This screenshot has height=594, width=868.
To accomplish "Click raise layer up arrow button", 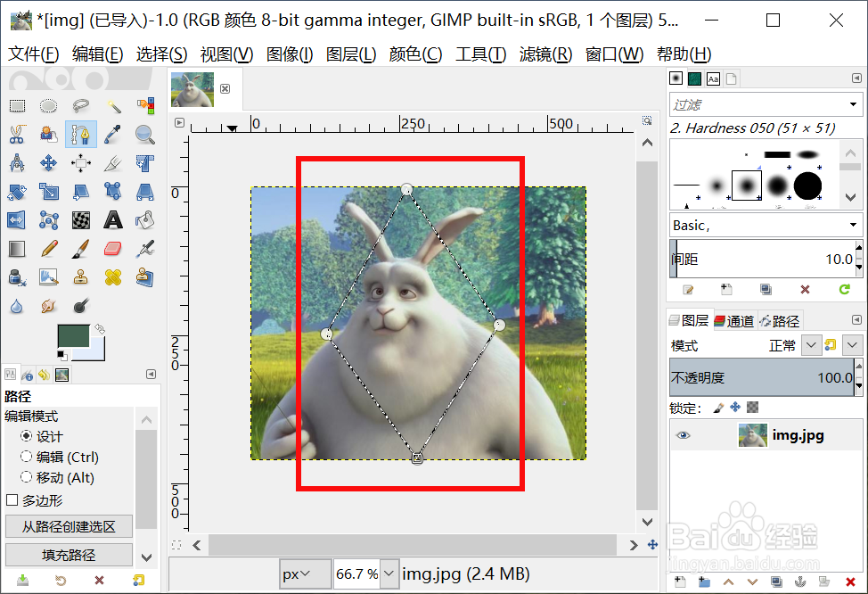I will 728,582.
